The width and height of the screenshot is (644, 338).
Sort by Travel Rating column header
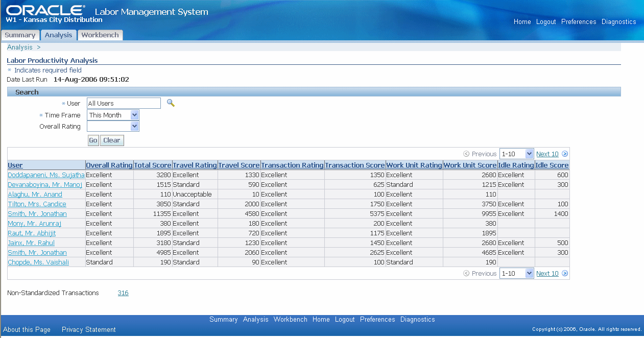tap(195, 165)
